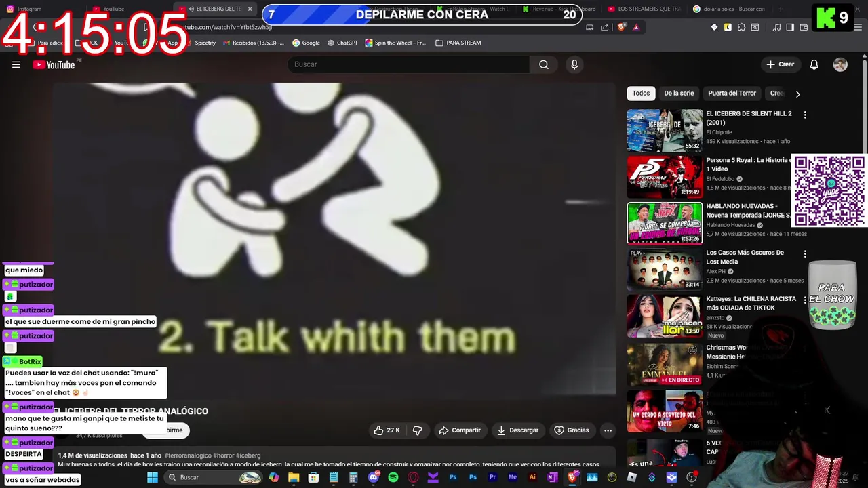
Task: Click the Gracias button
Action: pyautogui.click(x=572, y=430)
